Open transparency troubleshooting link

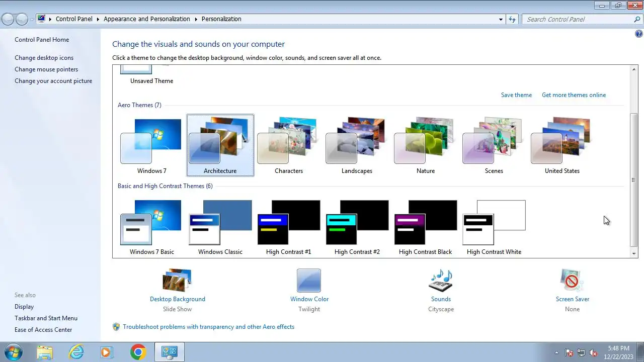208,327
